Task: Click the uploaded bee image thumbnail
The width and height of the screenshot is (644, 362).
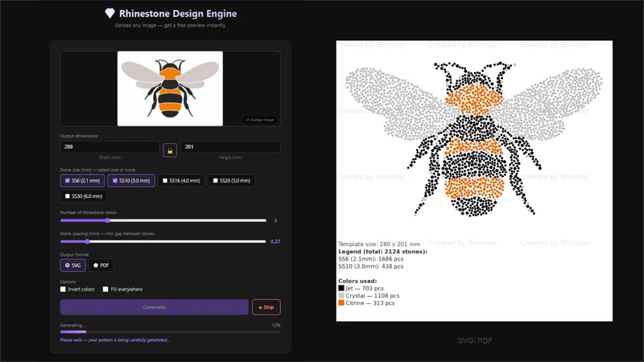Action: click(170, 88)
